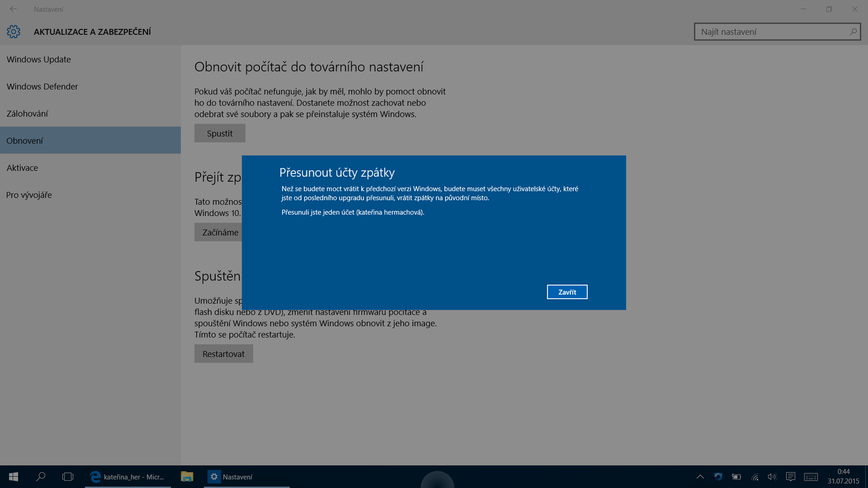Click the volume speaker tray icon
The height and width of the screenshot is (488, 868).
click(x=772, y=477)
